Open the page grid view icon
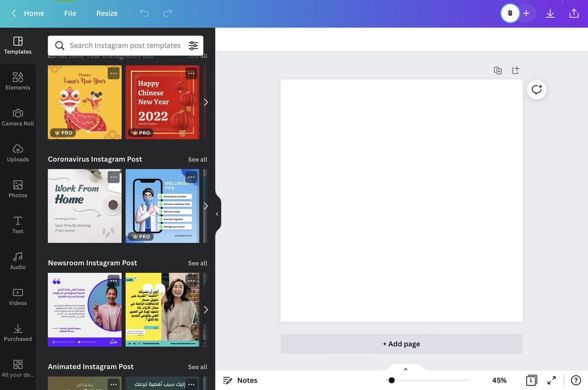This screenshot has height=390, width=588. [x=531, y=380]
